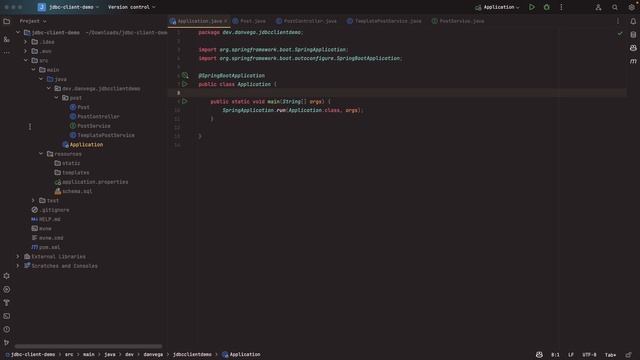
Task: Click the 8:1 cursor position in status bar
Action: (x=555, y=355)
